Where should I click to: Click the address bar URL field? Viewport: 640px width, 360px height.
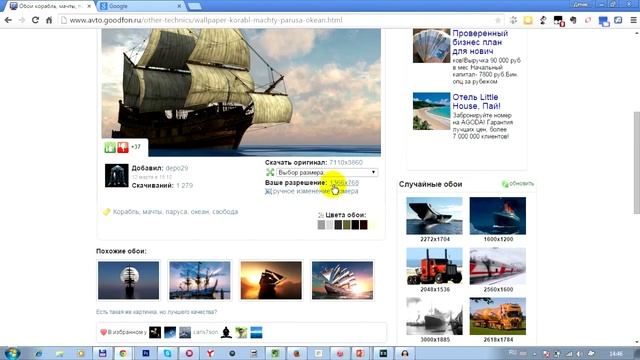click(282, 20)
